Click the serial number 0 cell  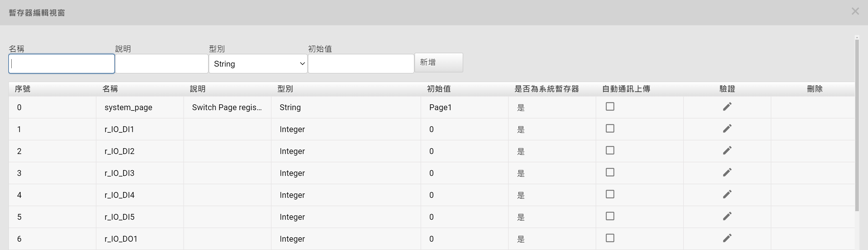pos(52,107)
